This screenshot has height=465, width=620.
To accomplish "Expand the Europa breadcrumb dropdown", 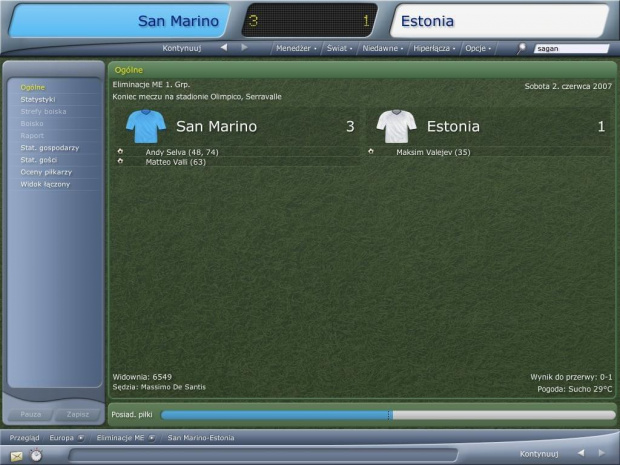I will point(81,438).
